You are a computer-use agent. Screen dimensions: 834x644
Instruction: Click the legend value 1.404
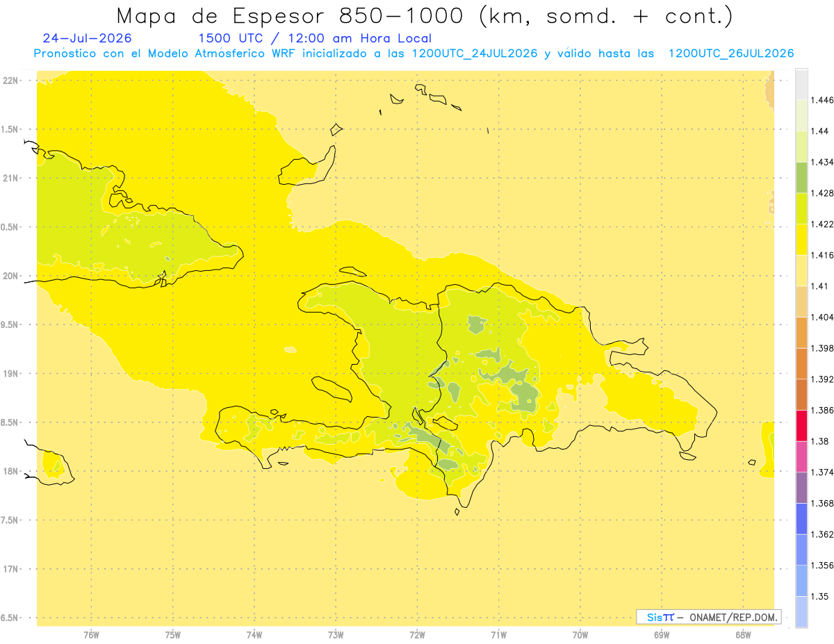(822, 317)
